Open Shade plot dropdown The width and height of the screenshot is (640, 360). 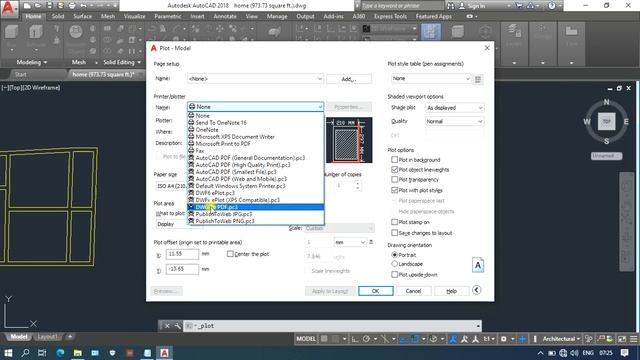[454, 108]
